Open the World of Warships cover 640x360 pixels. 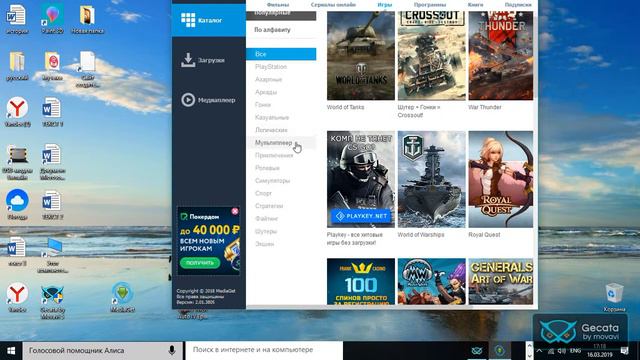coord(431,179)
